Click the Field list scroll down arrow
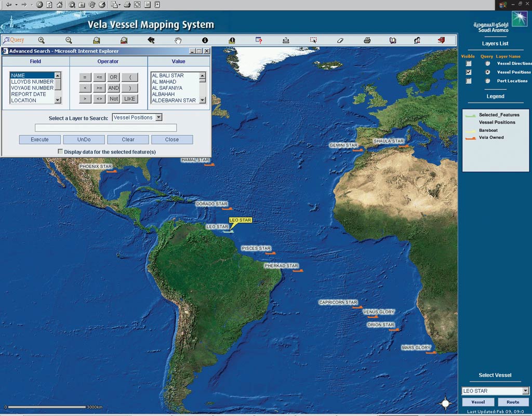The width and height of the screenshot is (532, 416). click(58, 100)
